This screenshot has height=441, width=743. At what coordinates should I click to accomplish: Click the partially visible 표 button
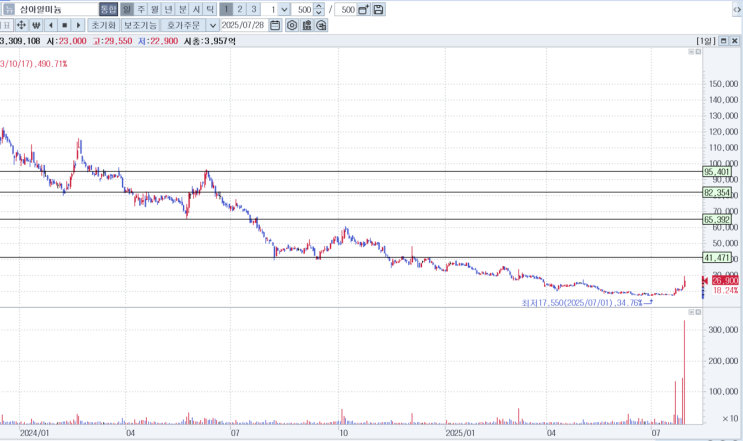point(7,25)
